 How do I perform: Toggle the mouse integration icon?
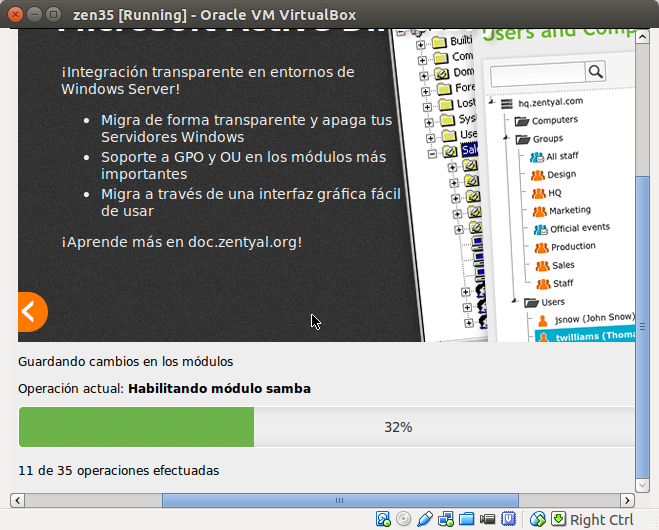(538, 519)
